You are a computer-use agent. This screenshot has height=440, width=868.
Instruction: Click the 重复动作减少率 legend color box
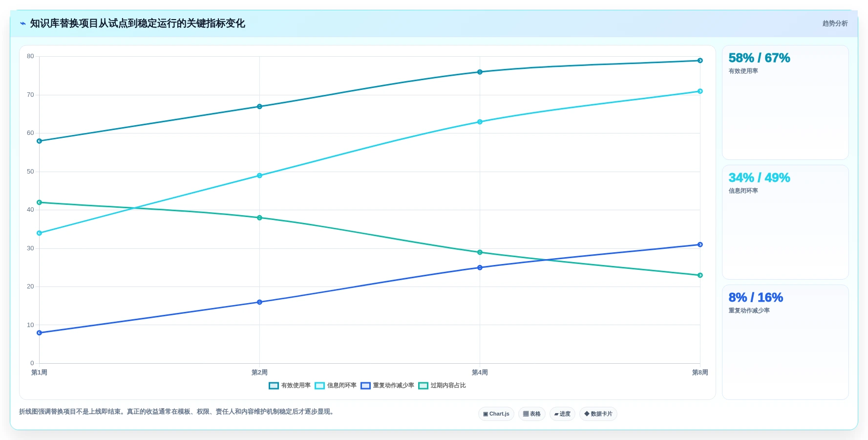pyautogui.click(x=365, y=385)
